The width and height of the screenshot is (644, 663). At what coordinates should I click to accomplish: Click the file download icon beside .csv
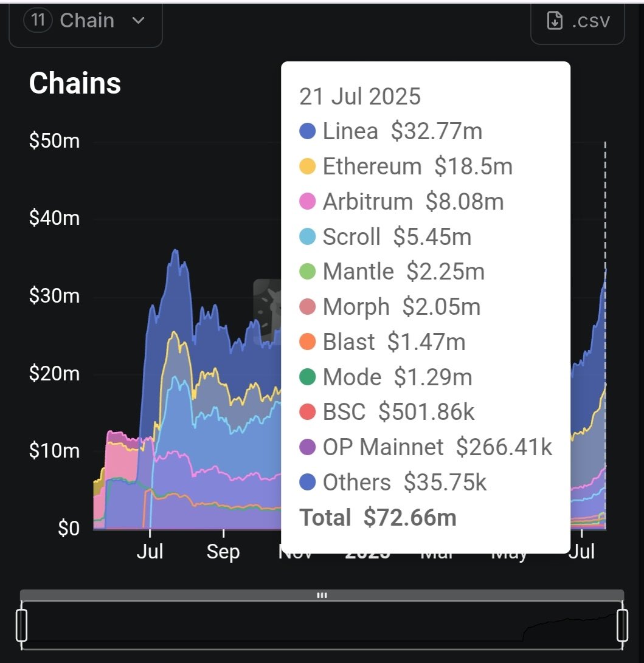[555, 20]
